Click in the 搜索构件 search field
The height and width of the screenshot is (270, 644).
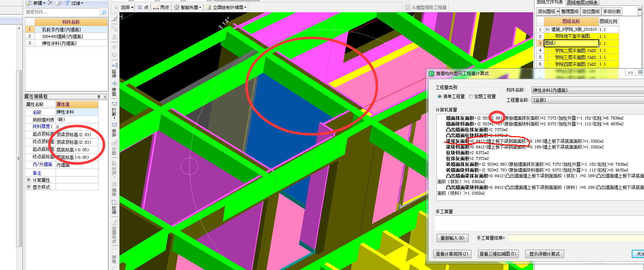(x=62, y=12)
